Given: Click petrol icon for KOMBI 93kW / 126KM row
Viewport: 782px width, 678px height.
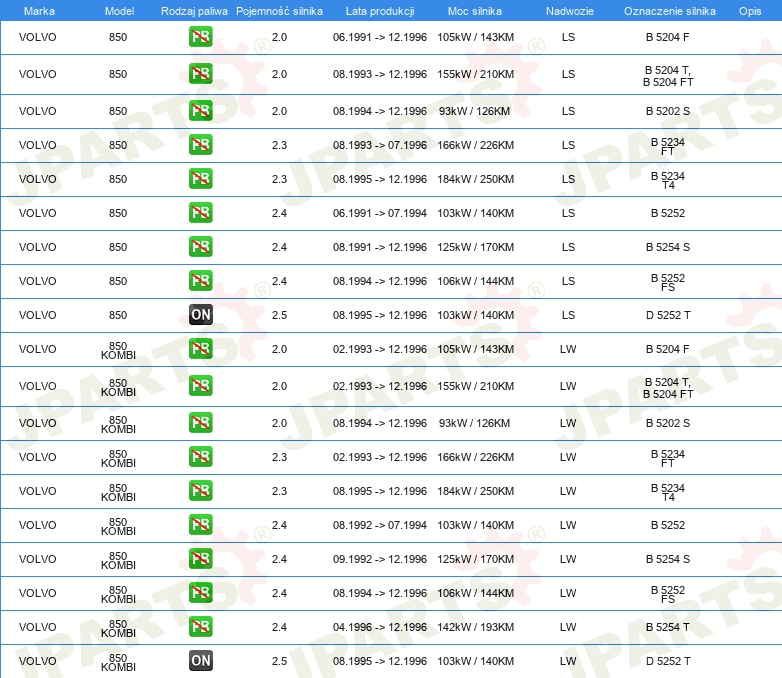Looking at the screenshot, I should coord(200,423).
